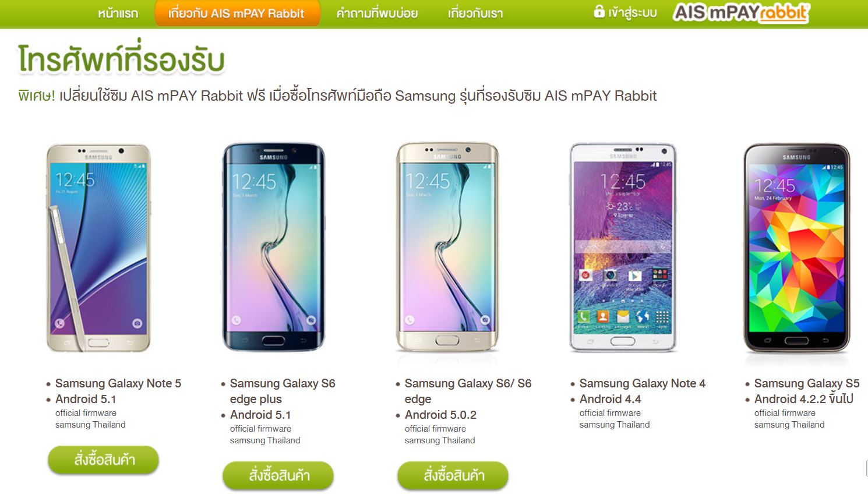
Task: Click สั่งซื้อสินค้า under Galaxy S6/S6 edge
Action: pyautogui.click(x=453, y=476)
